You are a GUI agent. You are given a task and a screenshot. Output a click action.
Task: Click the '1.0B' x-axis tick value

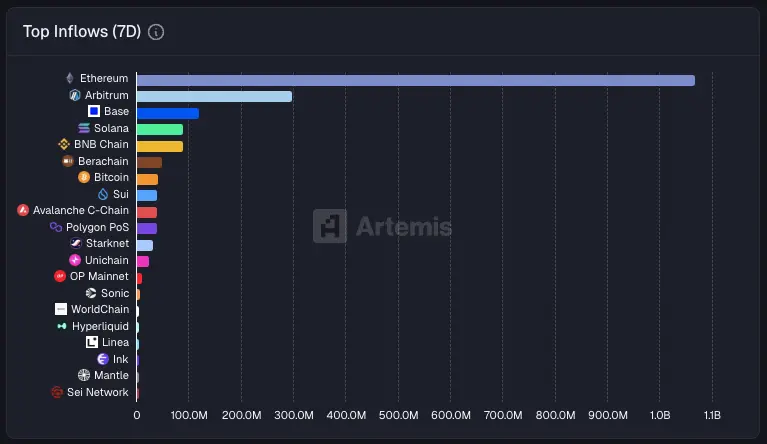pyautogui.click(x=660, y=415)
